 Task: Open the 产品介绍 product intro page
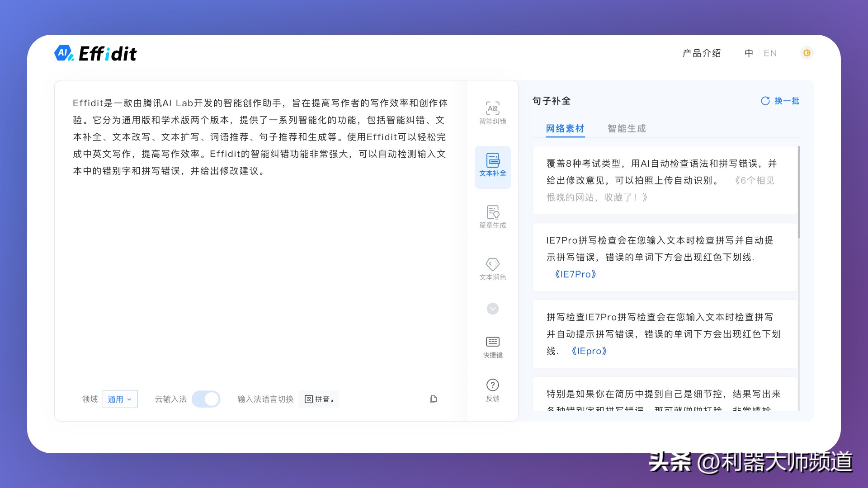[702, 53]
